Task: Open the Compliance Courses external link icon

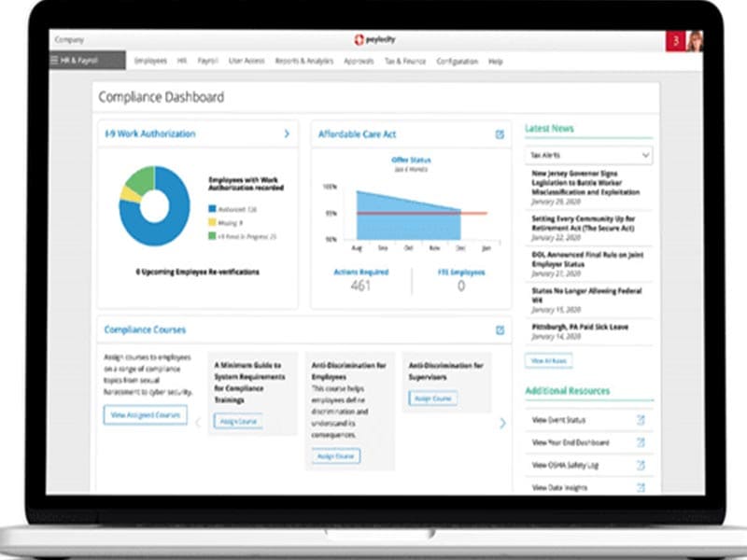Action: point(500,329)
